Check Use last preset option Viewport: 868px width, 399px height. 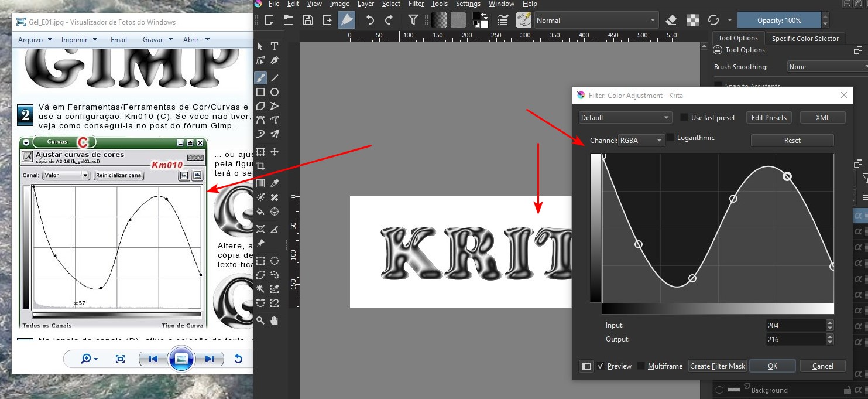[x=684, y=118]
